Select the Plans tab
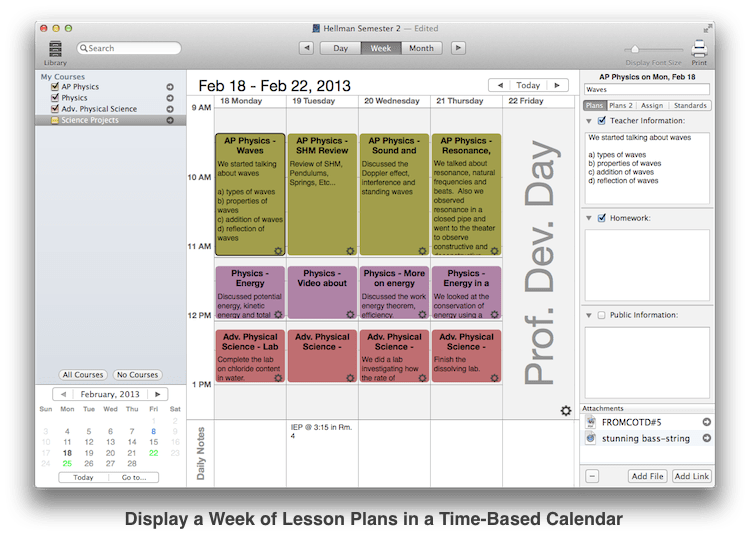This screenshot has height=536, width=750. (595, 105)
